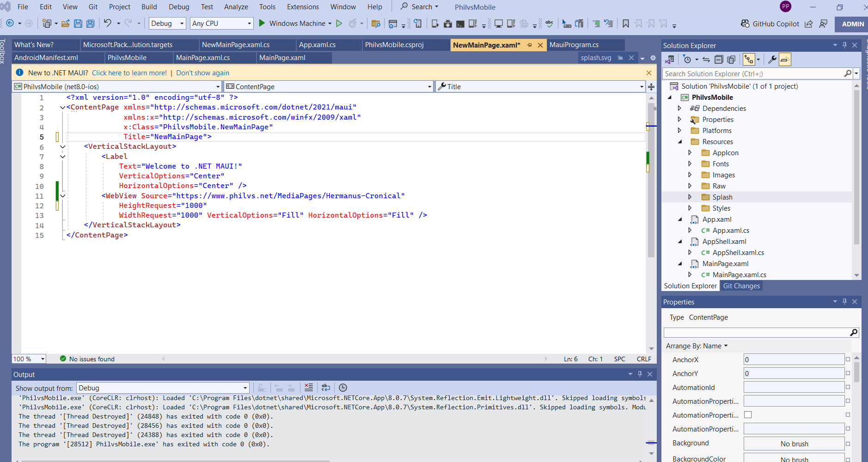The image size is (868, 462).
Task: Open the Build menu
Action: 149,7
